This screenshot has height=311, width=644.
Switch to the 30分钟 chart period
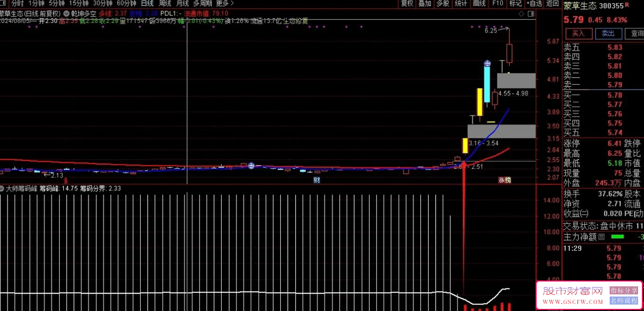pyautogui.click(x=102, y=3)
